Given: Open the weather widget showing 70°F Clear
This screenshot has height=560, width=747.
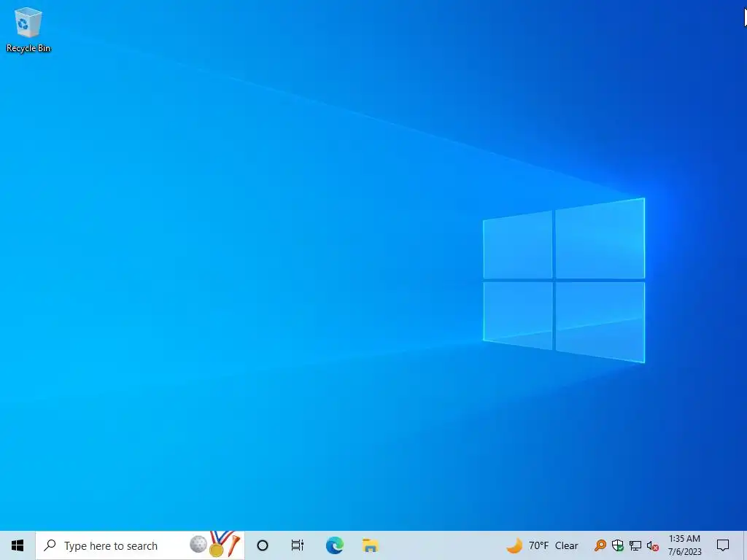Looking at the screenshot, I should [542, 545].
